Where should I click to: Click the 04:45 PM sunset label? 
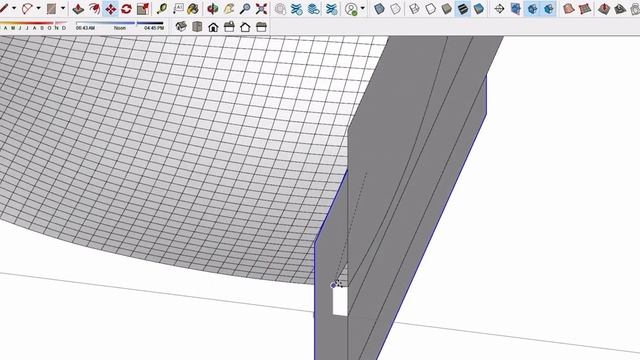tap(154, 28)
